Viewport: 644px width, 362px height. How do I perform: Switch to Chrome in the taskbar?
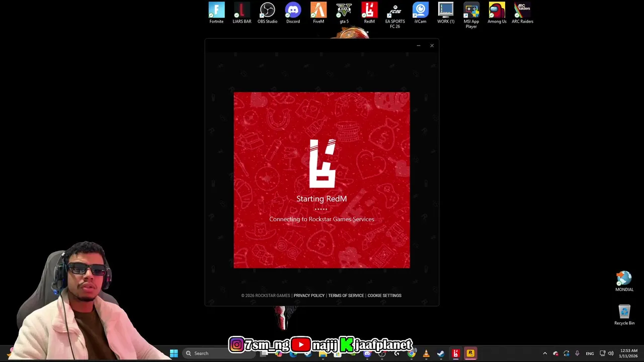pyautogui.click(x=412, y=353)
